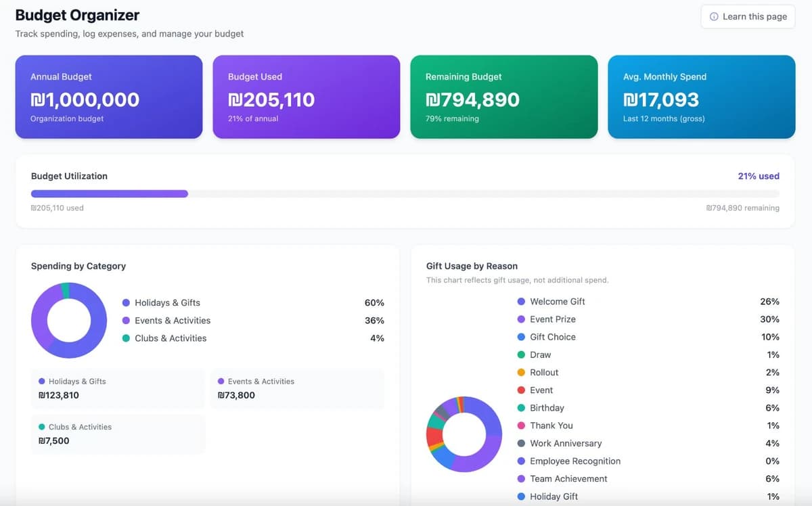The height and width of the screenshot is (506, 812).
Task: Open the Avg. Monthly Spend card
Action: coord(702,97)
